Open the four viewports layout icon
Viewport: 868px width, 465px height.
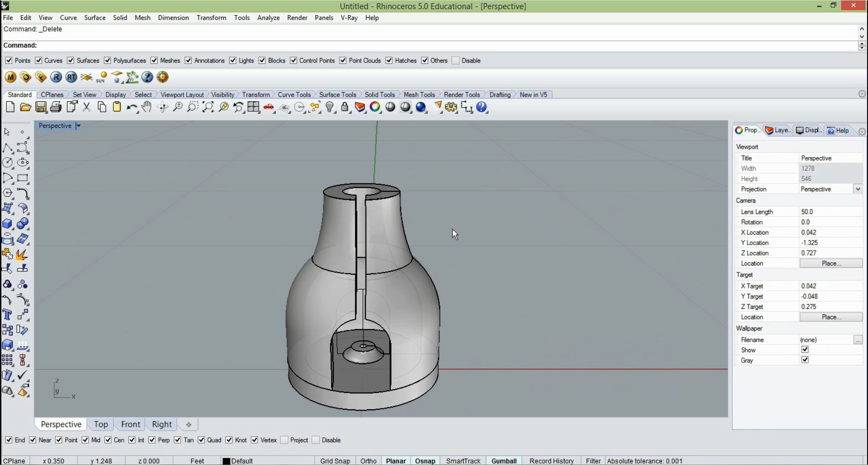click(x=253, y=107)
